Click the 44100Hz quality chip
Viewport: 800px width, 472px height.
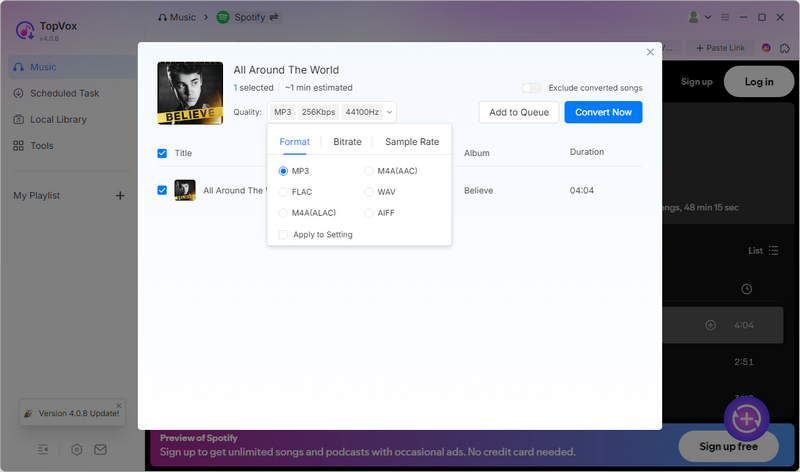coord(362,112)
